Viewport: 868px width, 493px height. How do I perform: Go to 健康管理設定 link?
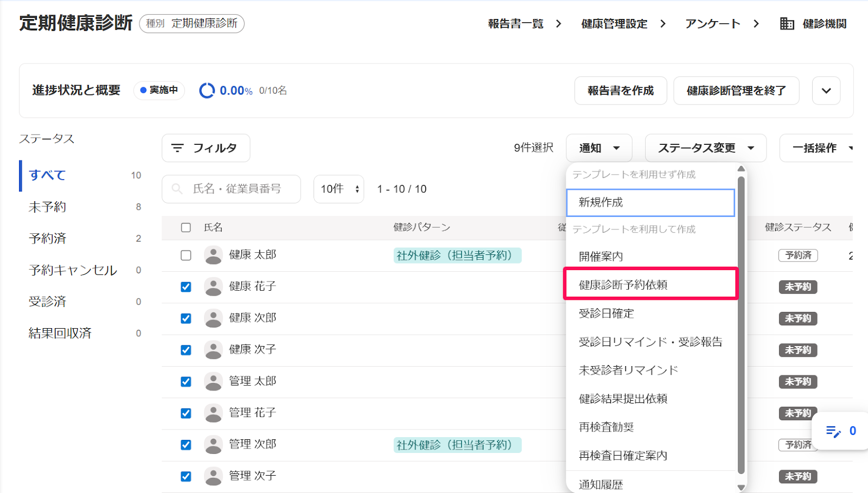coord(614,24)
